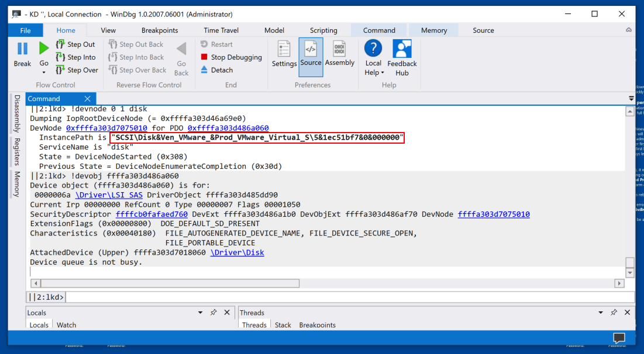Viewport: 644px width, 354px height.
Task: Click SecurityDescriptor link ffffcb0fafaed760
Action: point(151,214)
